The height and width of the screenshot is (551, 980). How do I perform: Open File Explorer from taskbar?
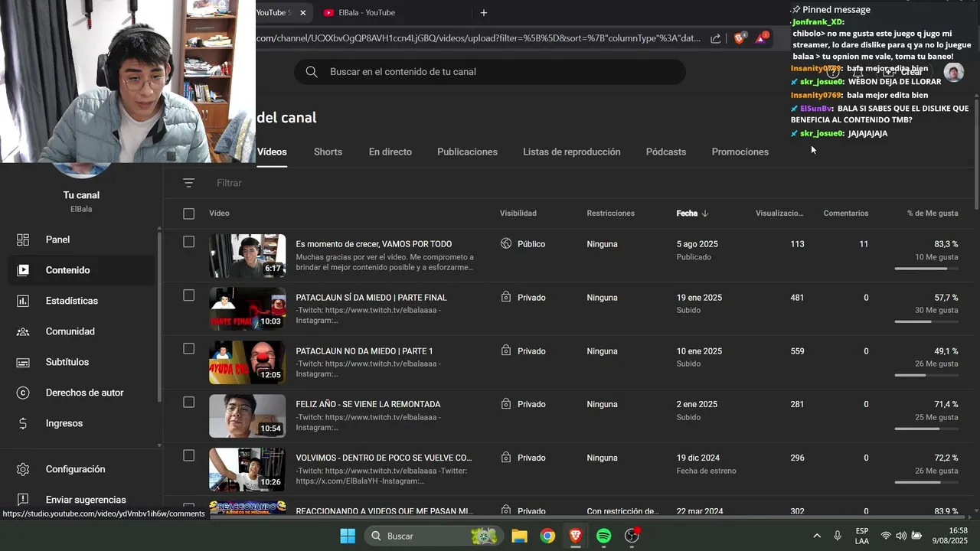click(x=519, y=536)
